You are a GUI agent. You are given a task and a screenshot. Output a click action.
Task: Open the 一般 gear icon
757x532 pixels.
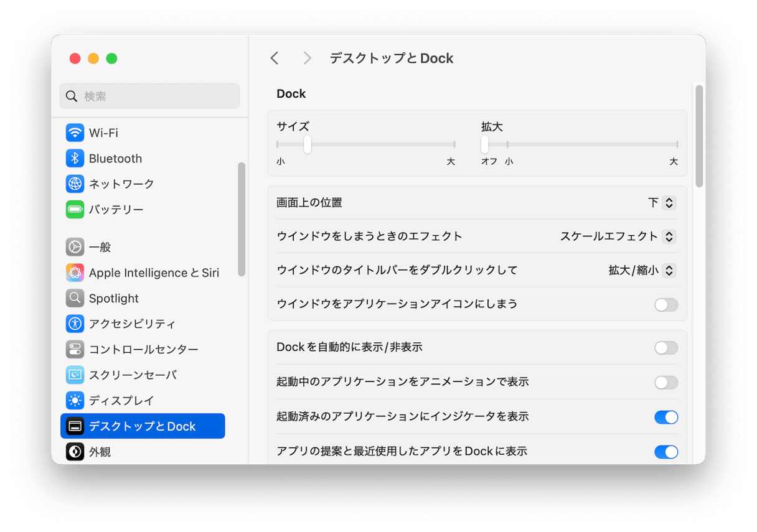point(75,247)
